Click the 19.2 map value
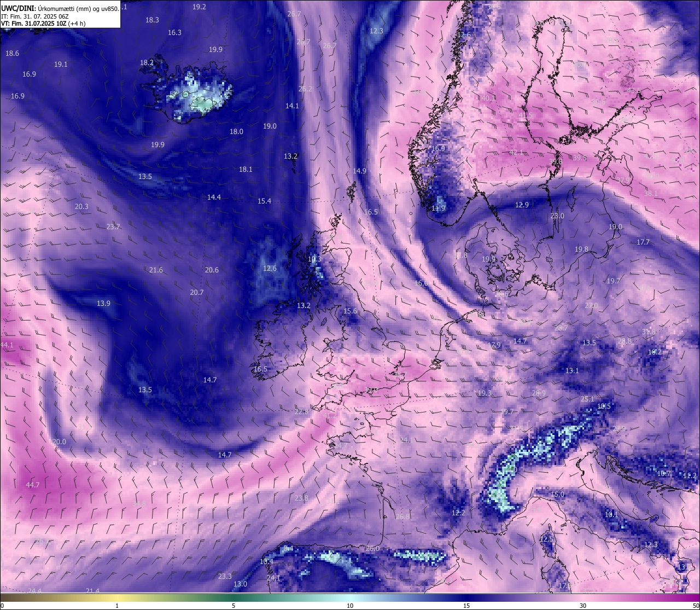 click(x=199, y=7)
